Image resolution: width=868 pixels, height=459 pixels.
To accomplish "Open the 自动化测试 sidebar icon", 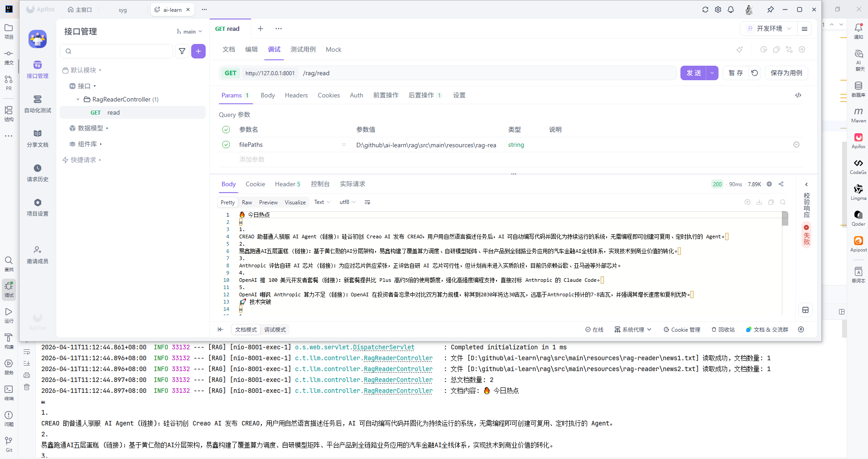I will pyautogui.click(x=38, y=104).
